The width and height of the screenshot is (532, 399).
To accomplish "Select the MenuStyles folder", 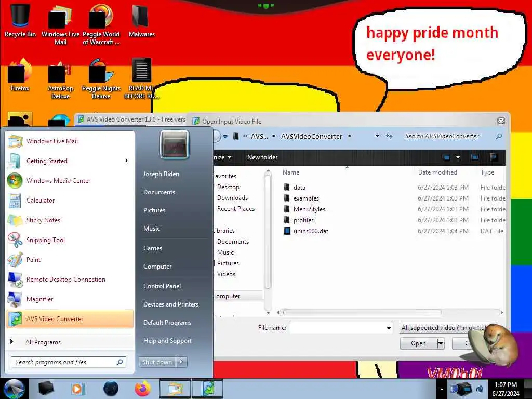I will pyautogui.click(x=309, y=209).
